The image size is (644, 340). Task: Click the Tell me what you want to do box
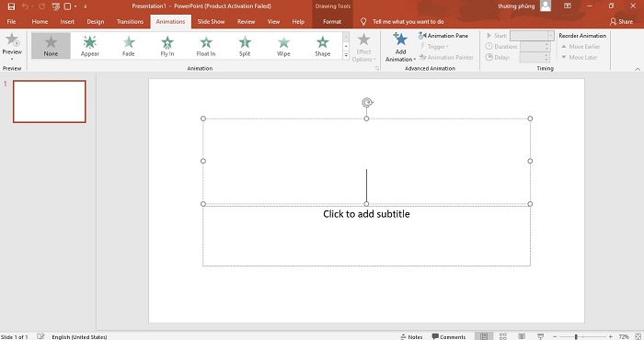click(408, 22)
